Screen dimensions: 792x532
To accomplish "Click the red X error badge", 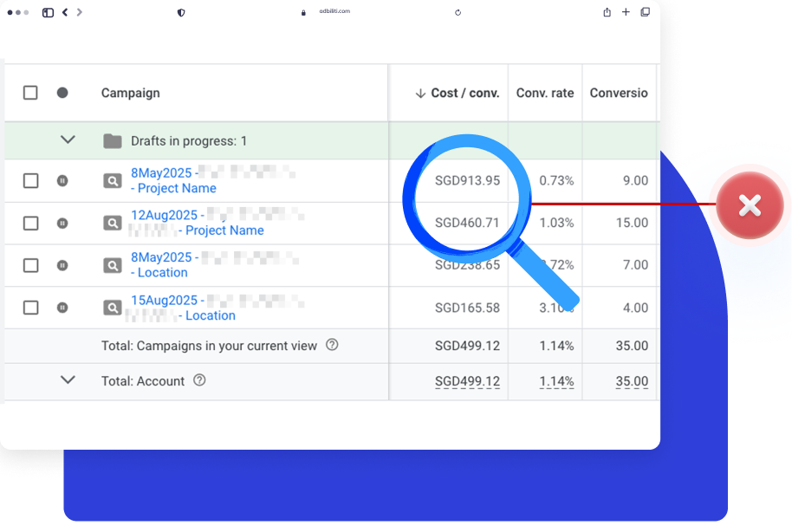I will click(750, 205).
